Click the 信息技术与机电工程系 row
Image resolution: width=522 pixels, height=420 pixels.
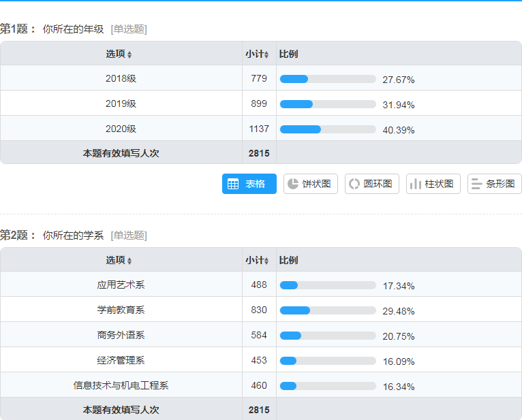click(x=261, y=385)
